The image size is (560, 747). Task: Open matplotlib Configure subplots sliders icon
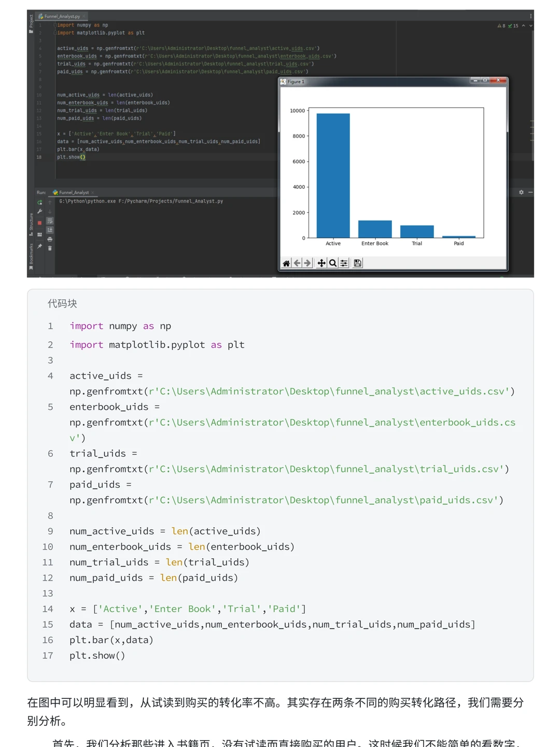pos(344,263)
